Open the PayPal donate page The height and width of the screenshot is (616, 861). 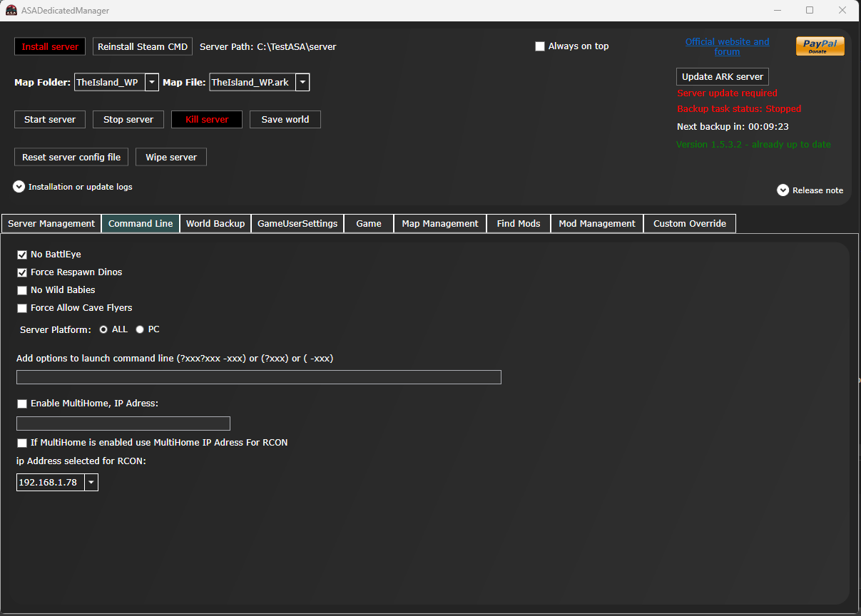(820, 46)
